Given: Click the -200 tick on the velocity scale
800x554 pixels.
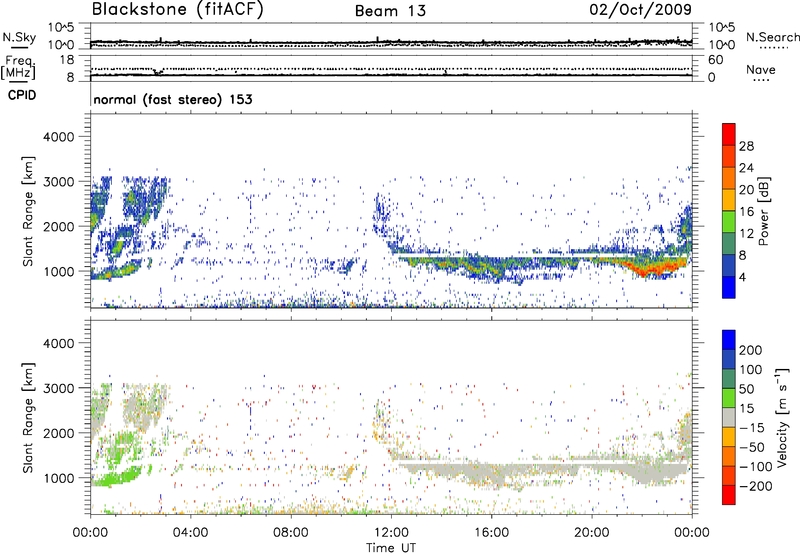Looking at the screenshot, I should pyautogui.click(x=756, y=486).
